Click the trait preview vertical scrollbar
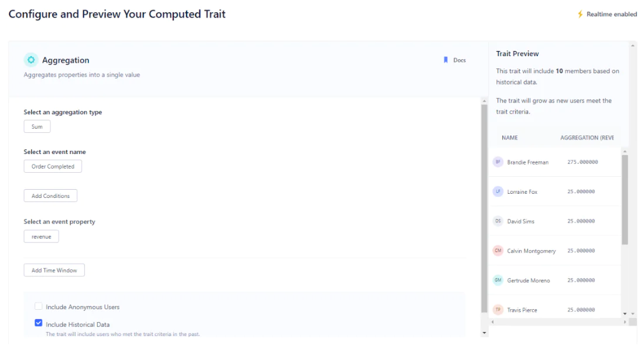Image resolution: width=644 pixels, height=346 pixels. pyautogui.click(x=625, y=199)
